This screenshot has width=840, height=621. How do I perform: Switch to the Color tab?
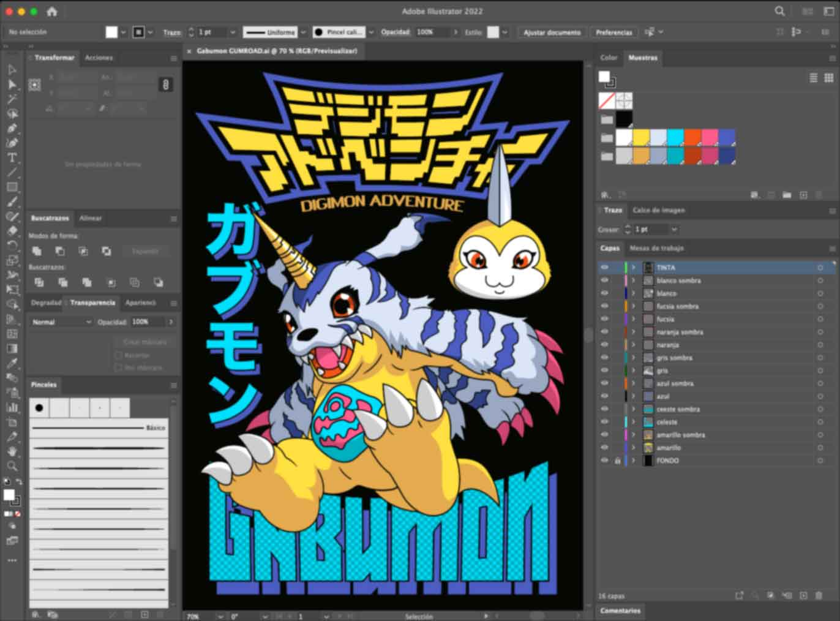[609, 58]
